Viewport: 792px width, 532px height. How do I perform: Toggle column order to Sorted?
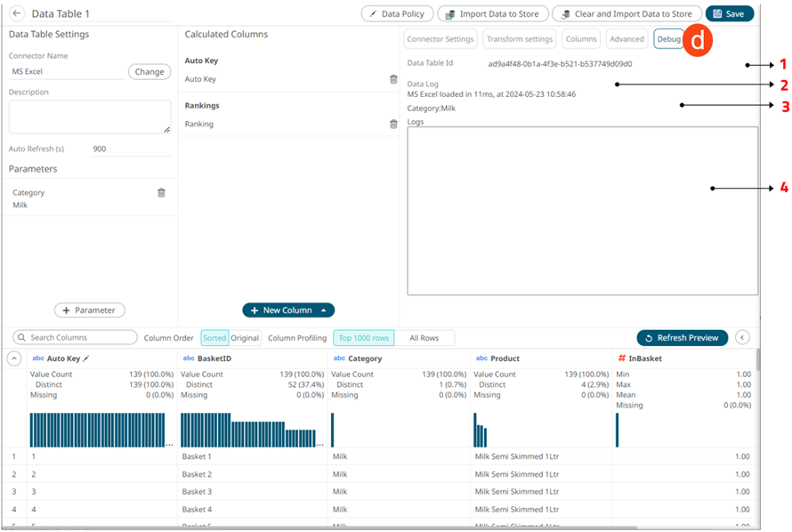coord(214,338)
